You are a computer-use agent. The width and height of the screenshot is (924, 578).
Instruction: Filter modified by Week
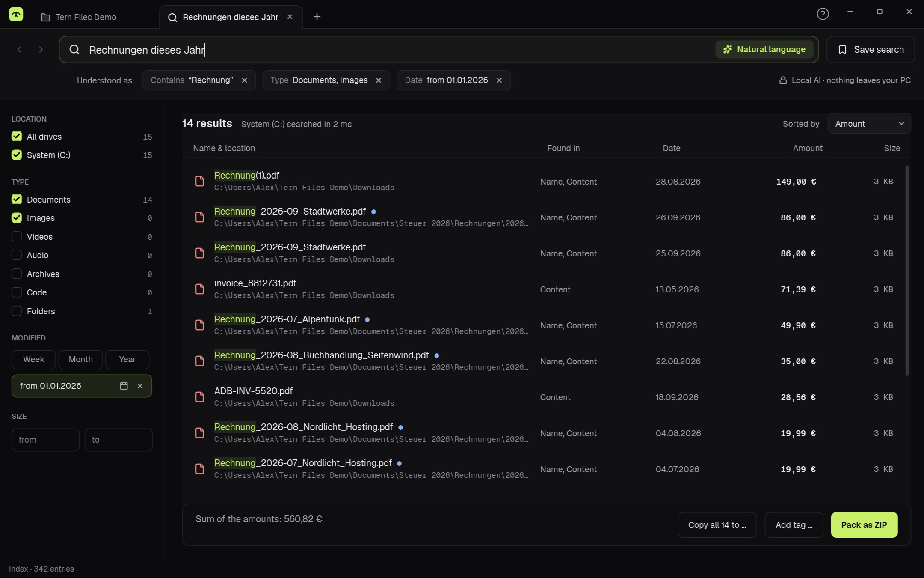pos(33,360)
